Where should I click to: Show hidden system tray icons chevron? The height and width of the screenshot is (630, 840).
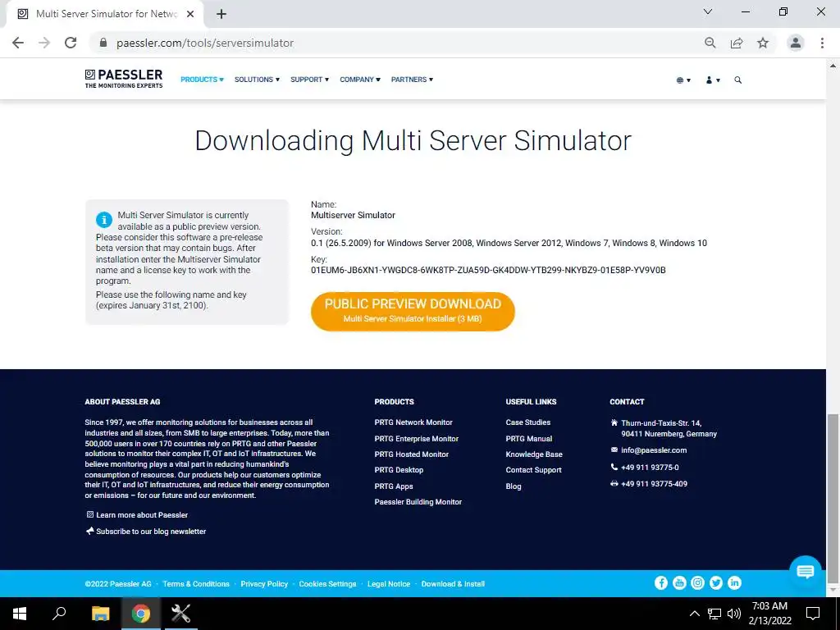[x=694, y=614]
